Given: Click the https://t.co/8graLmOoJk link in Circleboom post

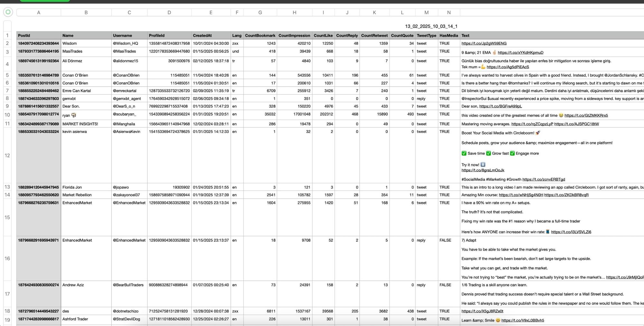Looking at the screenshot, I should [482, 170].
